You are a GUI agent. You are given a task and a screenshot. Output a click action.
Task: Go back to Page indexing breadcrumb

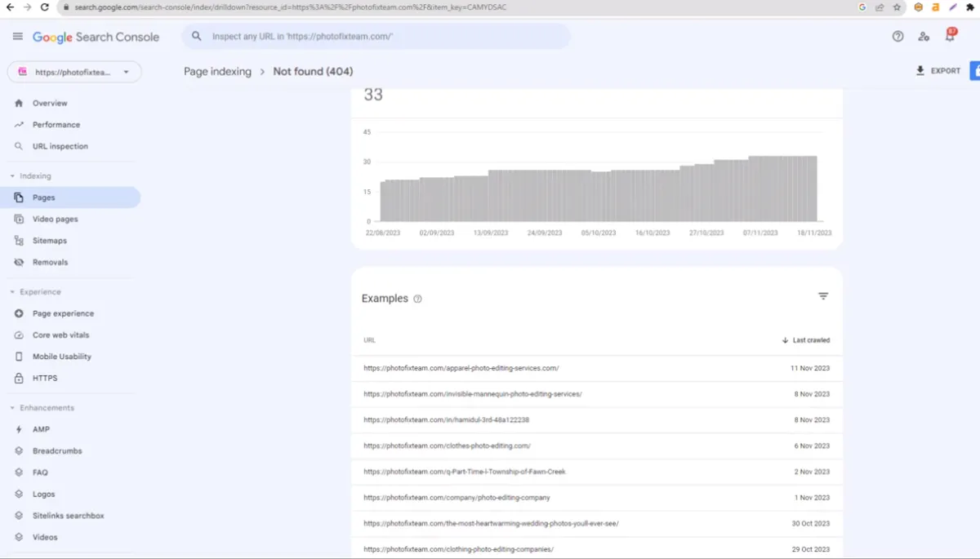click(217, 72)
